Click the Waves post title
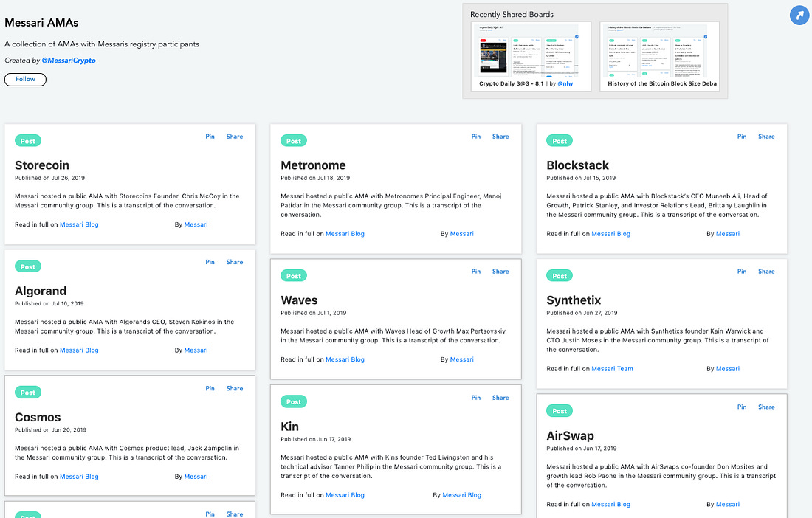Viewport: 812px width, 518px height. pyautogui.click(x=299, y=300)
